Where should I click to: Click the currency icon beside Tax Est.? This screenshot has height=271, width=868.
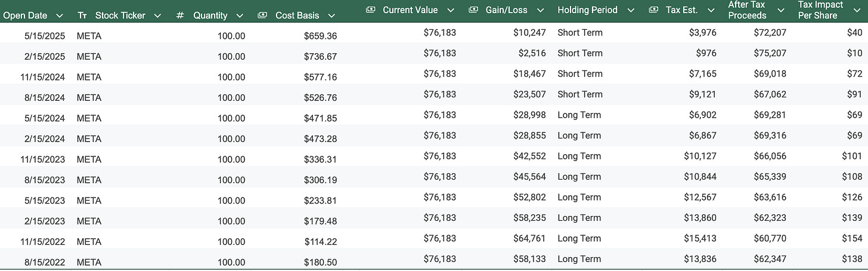tap(654, 10)
